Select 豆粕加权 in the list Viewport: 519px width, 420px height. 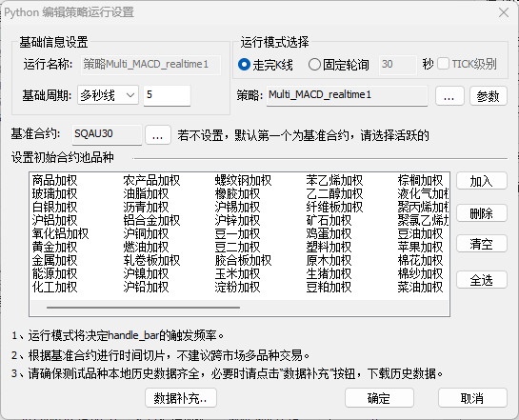(x=329, y=287)
